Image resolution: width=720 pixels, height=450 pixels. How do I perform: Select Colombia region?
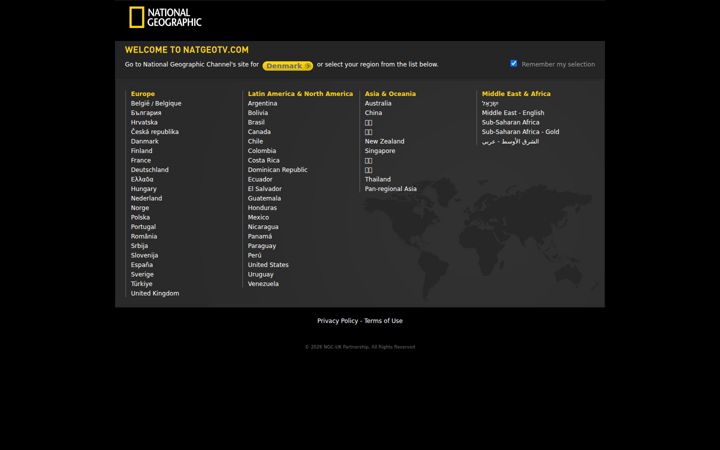pos(262,151)
